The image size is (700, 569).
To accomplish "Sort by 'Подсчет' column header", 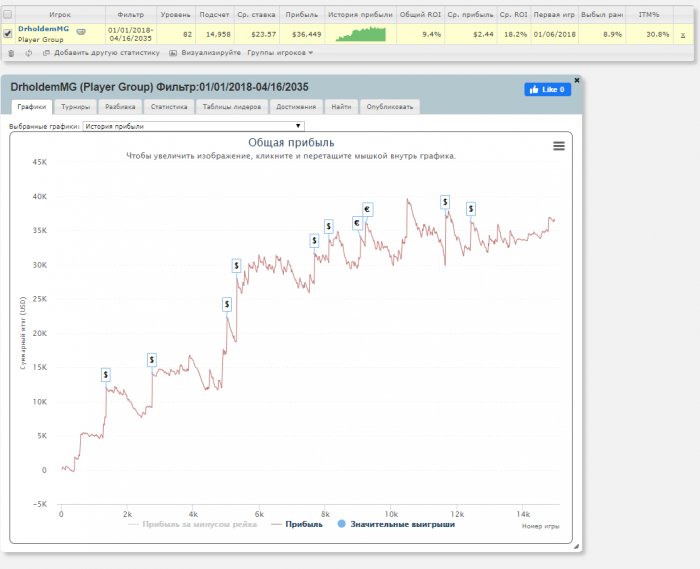I will (x=214, y=15).
